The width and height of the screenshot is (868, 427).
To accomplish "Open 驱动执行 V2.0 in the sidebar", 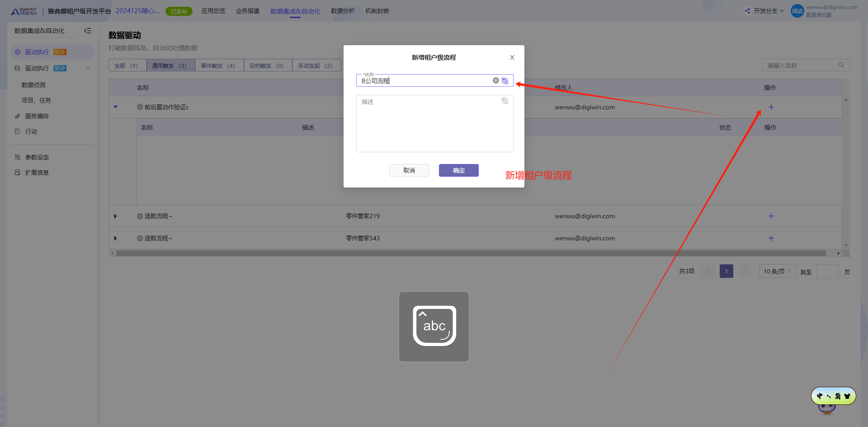I will tap(52, 52).
